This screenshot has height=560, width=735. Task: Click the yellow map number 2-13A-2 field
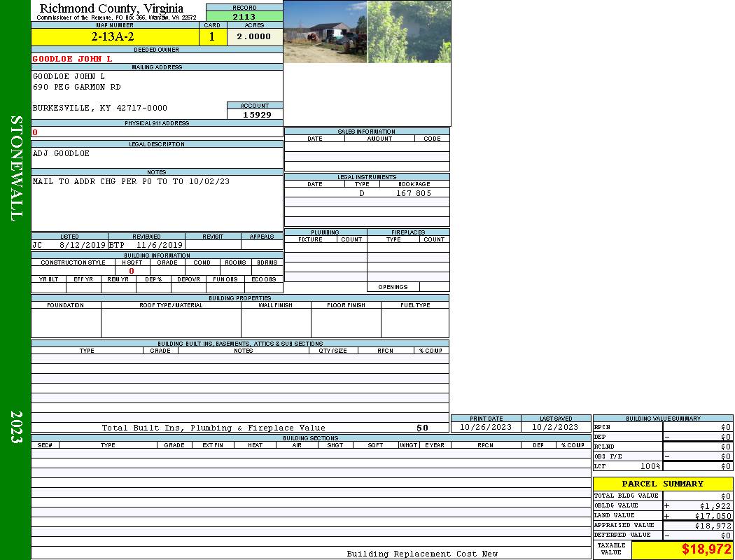tap(112, 37)
